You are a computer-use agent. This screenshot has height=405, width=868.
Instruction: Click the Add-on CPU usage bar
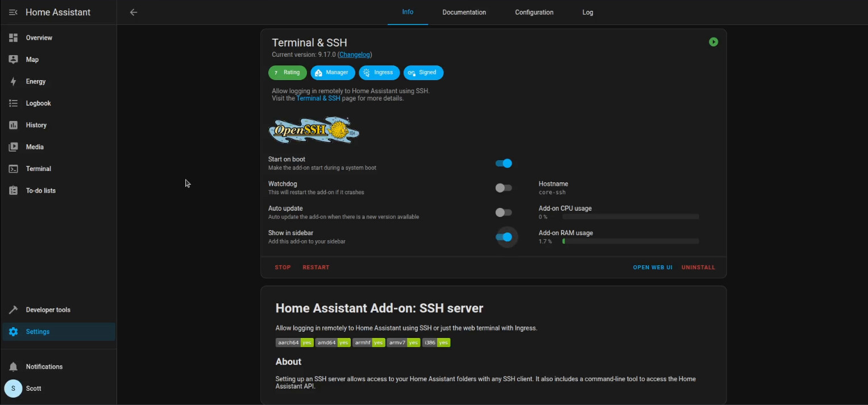[x=630, y=217]
